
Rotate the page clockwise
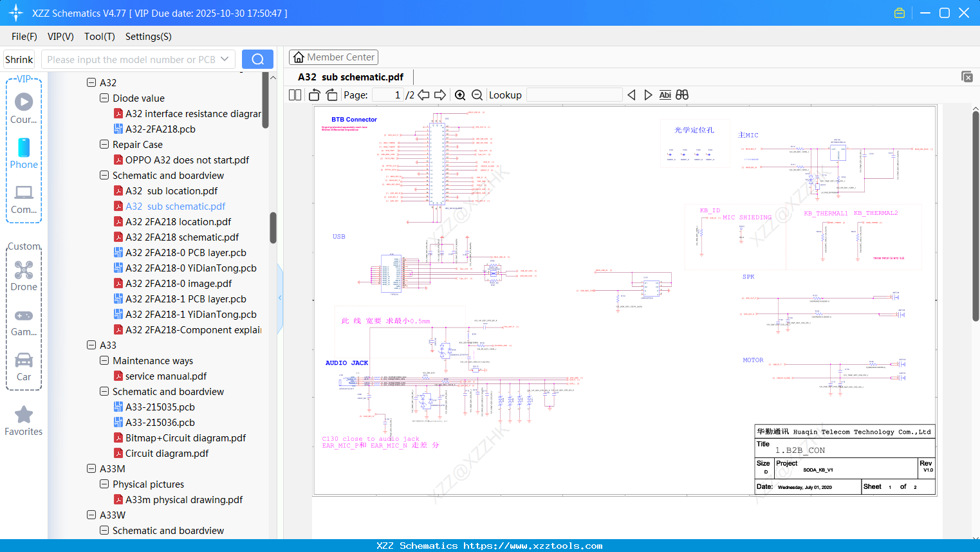pos(331,95)
